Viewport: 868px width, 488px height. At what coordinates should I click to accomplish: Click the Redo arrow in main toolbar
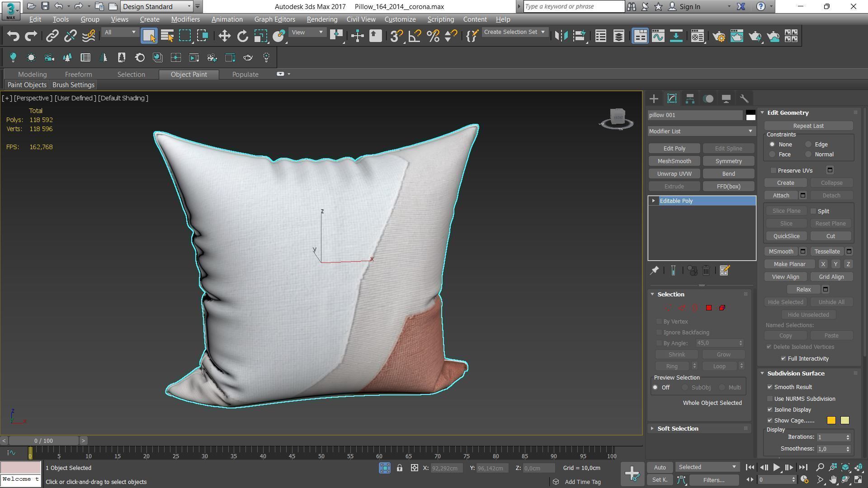(x=31, y=36)
